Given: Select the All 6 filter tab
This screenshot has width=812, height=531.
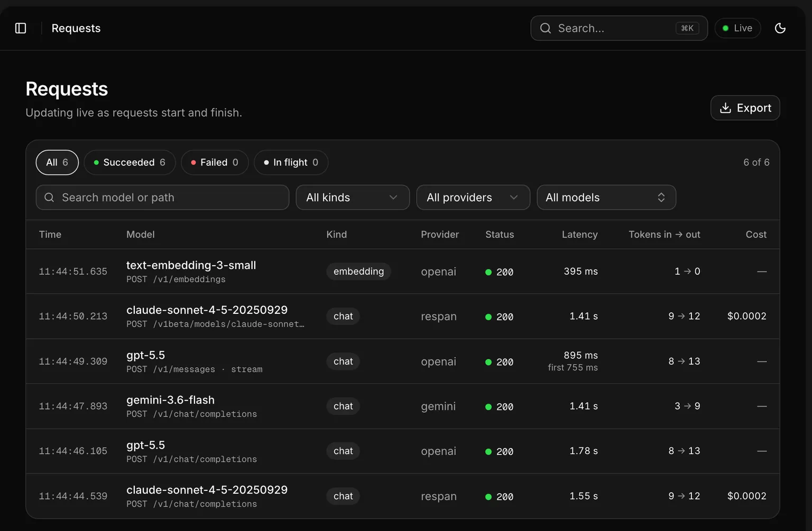Looking at the screenshot, I should [57, 162].
